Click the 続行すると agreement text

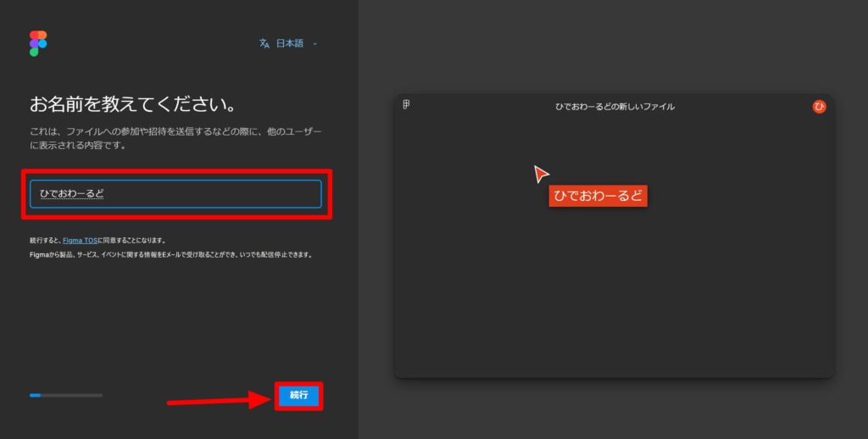46,241
